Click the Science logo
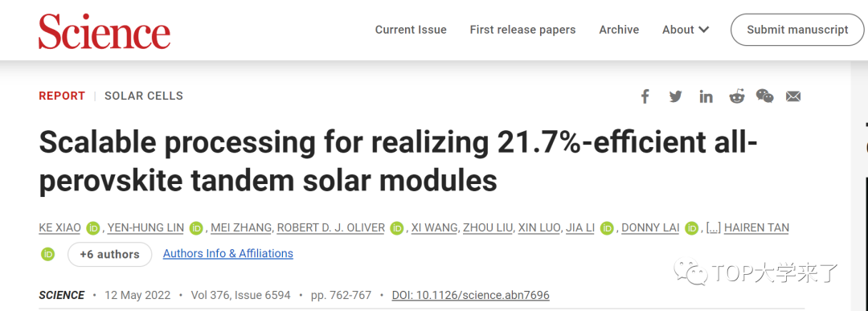 click(104, 31)
